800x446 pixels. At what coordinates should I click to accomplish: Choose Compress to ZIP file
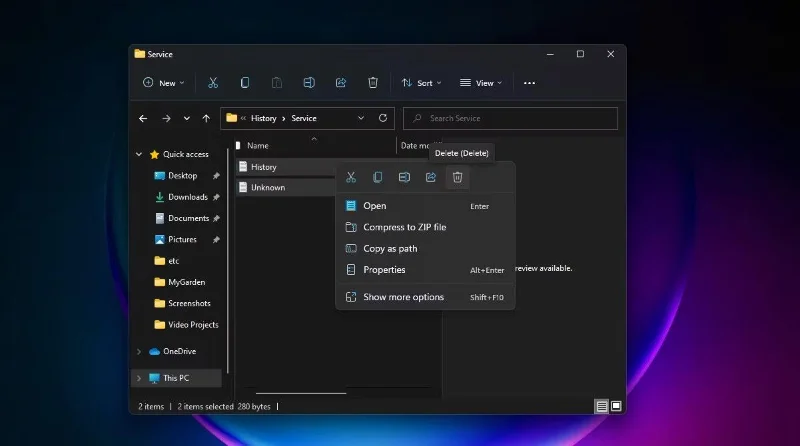coord(426,227)
